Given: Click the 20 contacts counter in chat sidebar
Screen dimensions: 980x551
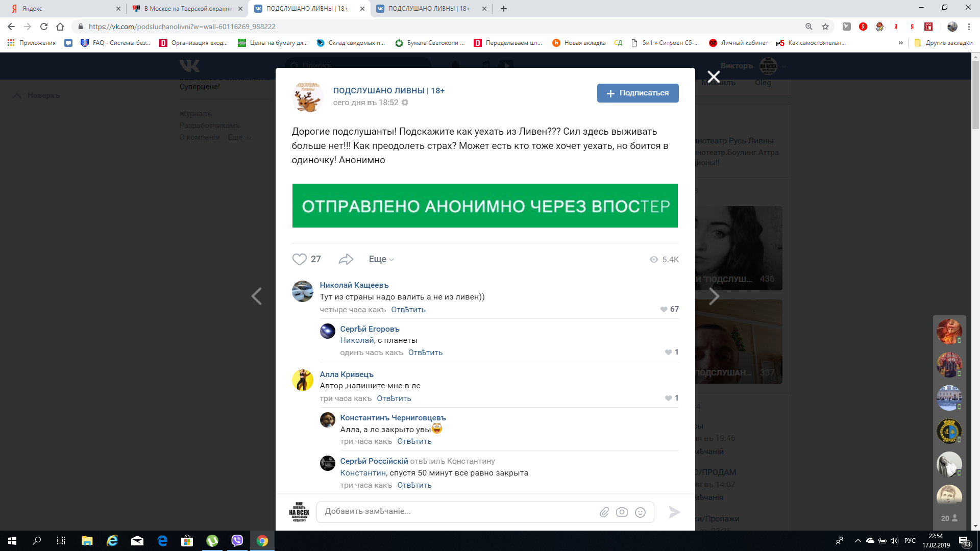Looking at the screenshot, I should tap(949, 518).
